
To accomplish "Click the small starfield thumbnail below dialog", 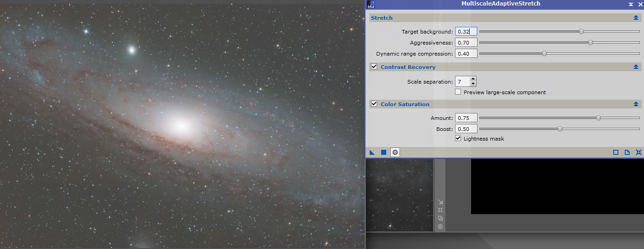I will click(x=399, y=195).
